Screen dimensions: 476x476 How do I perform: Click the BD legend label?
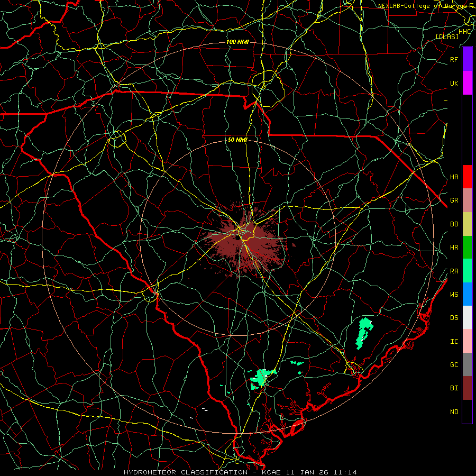(454, 224)
